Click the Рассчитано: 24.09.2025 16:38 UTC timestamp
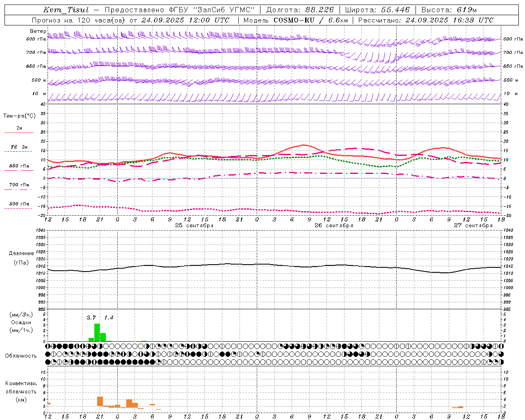525x420 pixels. coord(426,20)
